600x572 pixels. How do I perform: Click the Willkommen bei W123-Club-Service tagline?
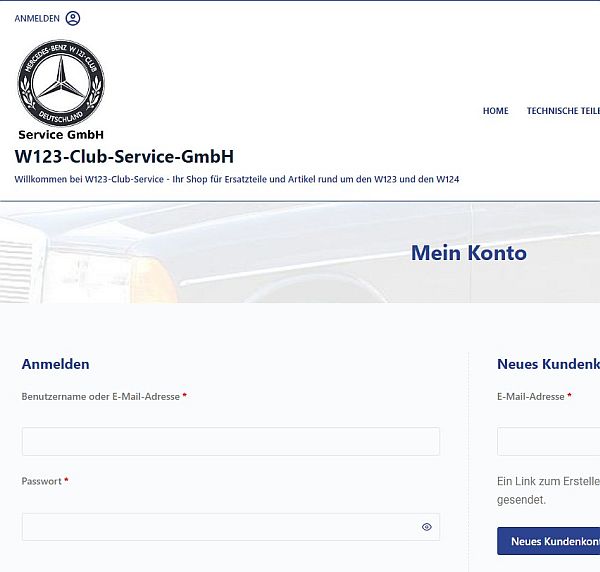pos(237,179)
